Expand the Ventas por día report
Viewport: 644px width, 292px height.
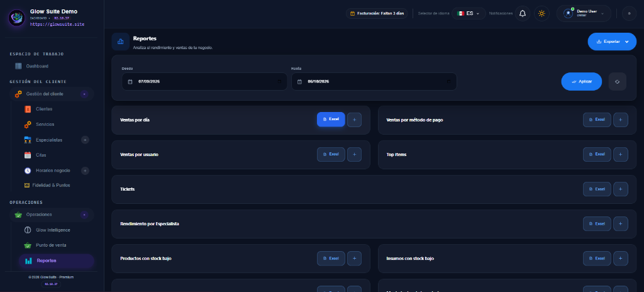(355, 120)
